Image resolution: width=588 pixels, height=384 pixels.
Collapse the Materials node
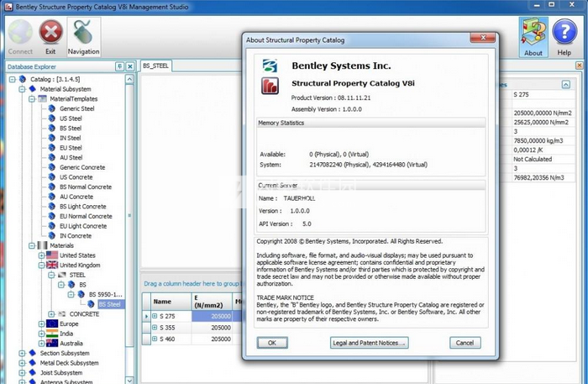(32, 245)
